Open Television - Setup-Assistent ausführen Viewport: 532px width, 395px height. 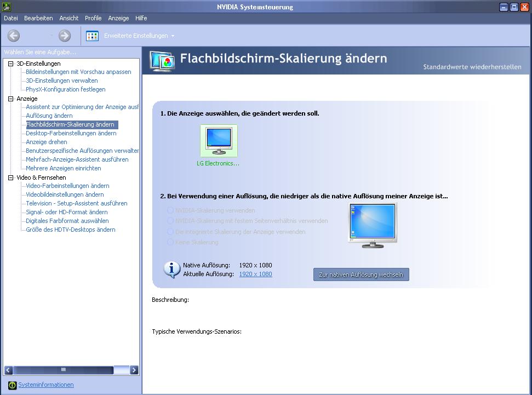[77, 204]
